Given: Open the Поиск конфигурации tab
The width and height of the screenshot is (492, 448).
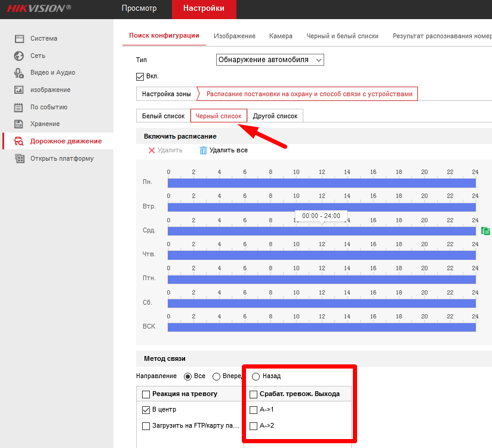Looking at the screenshot, I should click(x=164, y=35).
